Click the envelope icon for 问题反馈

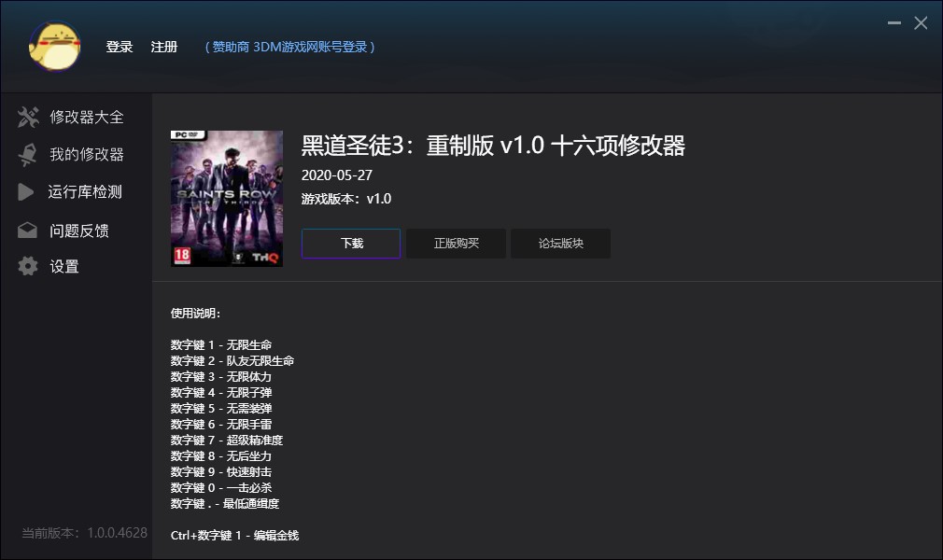pyautogui.click(x=27, y=231)
